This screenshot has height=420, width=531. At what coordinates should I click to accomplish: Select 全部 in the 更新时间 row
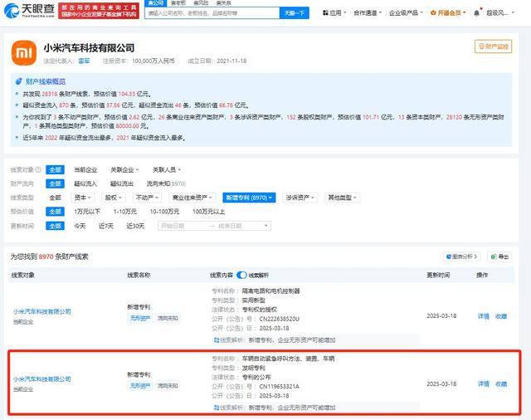tap(56, 226)
